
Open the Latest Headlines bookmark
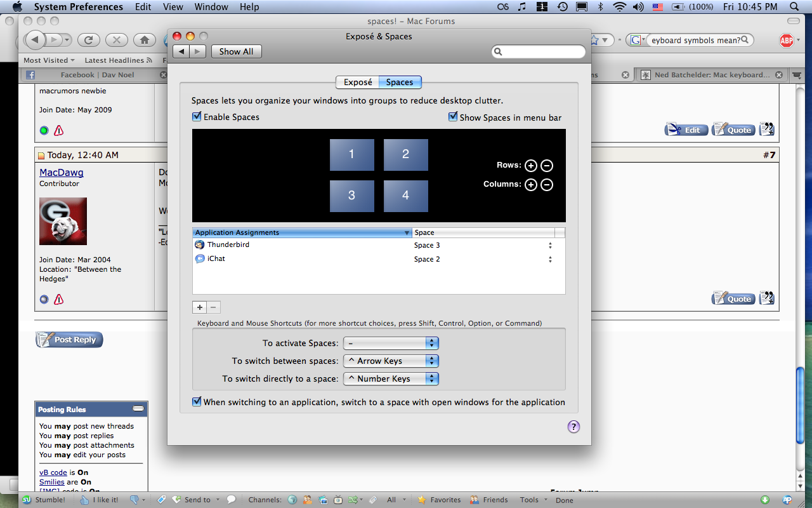pyautogui.click(x=118, y=60)
